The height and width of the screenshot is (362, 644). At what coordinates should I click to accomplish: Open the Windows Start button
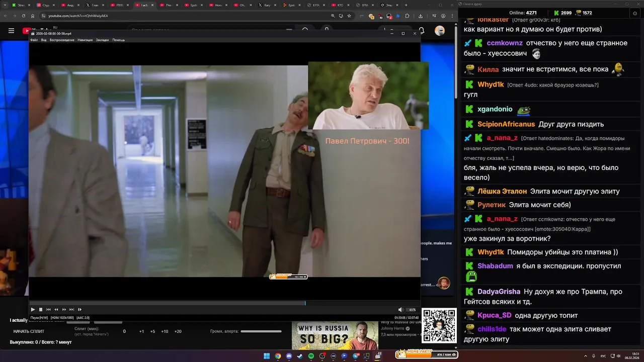[x=267, y=356]
